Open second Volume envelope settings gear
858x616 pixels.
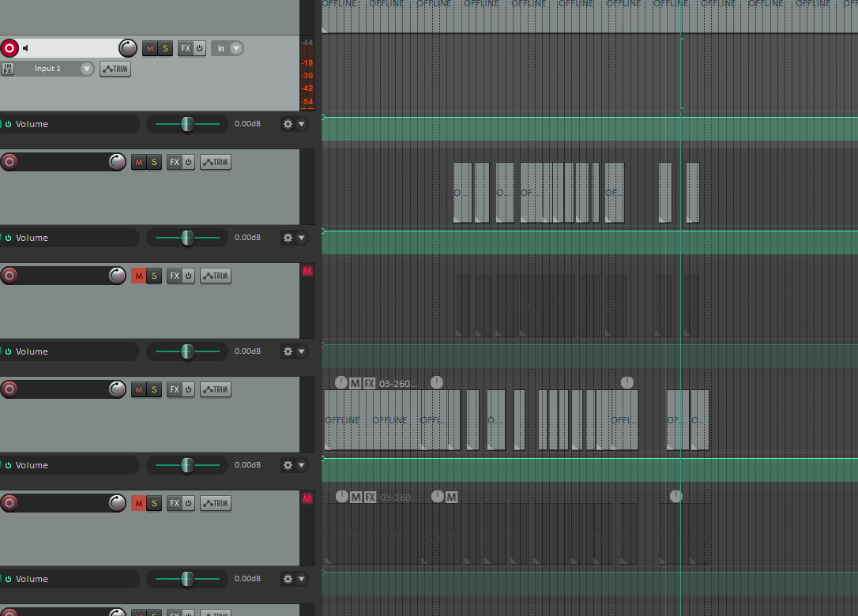(288, 238)
